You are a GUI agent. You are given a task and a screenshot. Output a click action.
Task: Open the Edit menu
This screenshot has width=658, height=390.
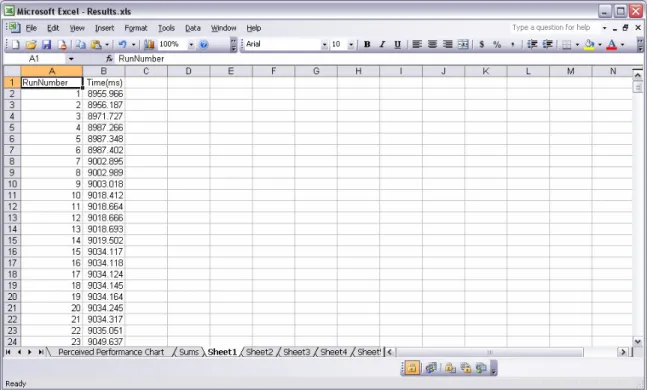pyautogui.click(x=53, y=28)
